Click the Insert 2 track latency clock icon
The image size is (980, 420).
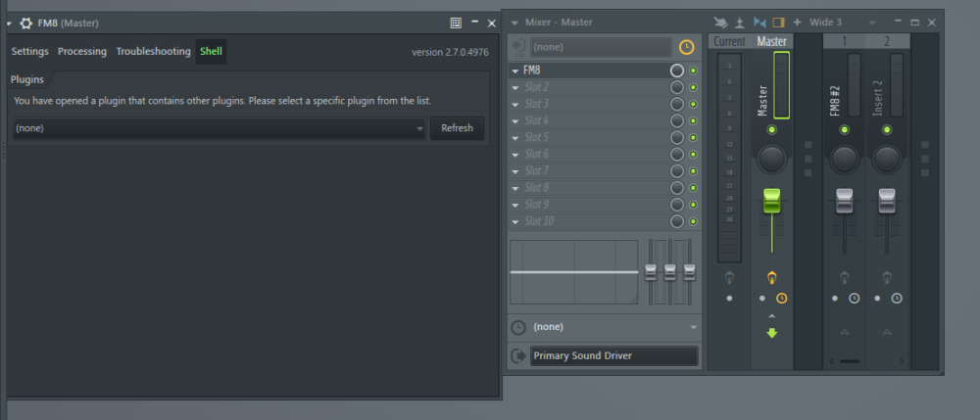[x=897, y=299]
